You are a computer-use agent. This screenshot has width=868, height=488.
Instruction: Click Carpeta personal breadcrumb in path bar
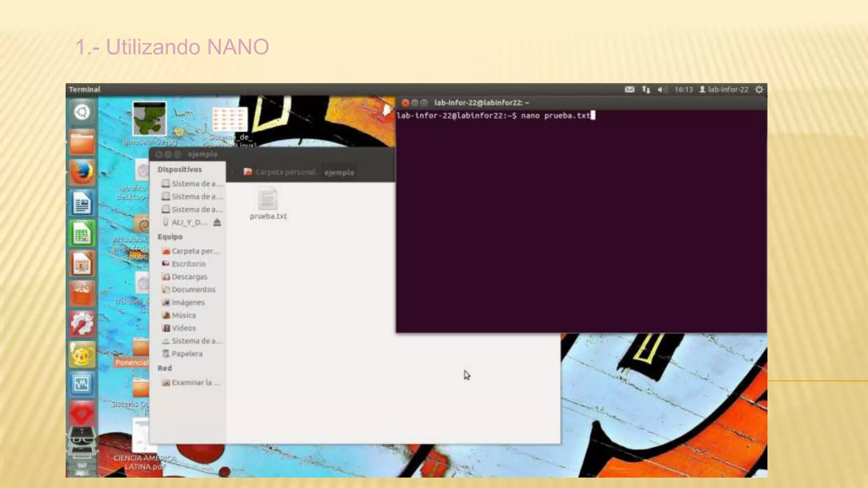280,172
